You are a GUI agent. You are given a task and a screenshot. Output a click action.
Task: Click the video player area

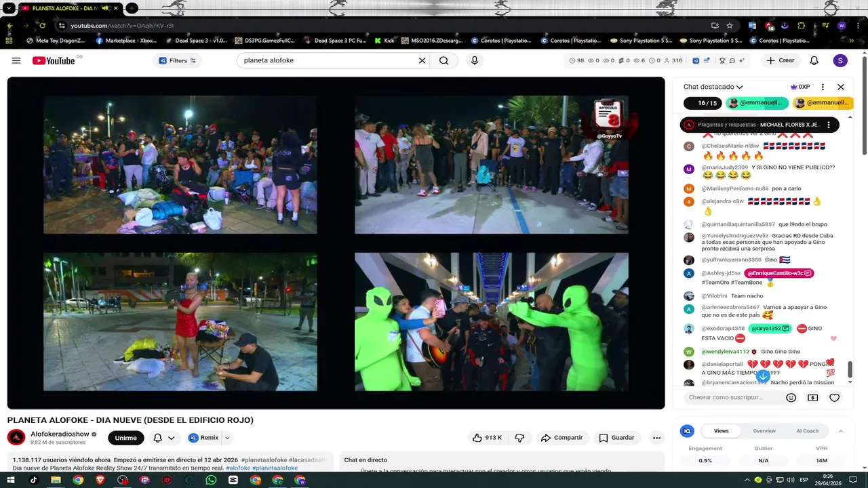tap(336, 243)
